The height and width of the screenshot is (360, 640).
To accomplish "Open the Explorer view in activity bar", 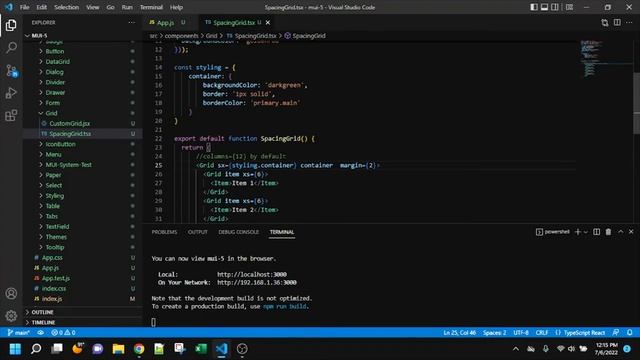I will click(11, 25).
